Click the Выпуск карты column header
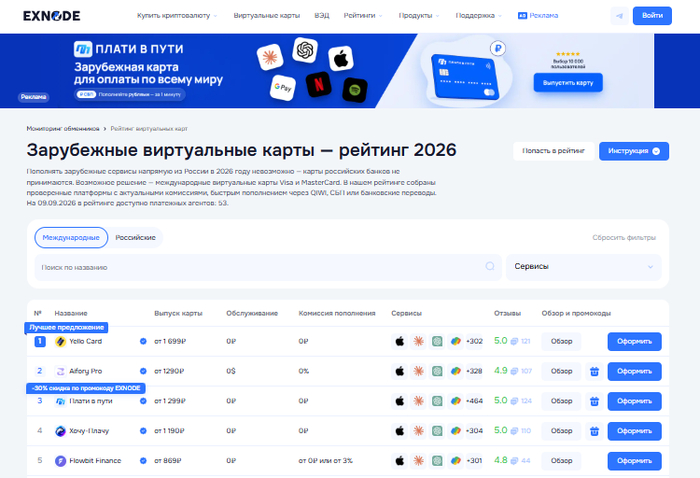700x478 pixels. [x=178, y=313]
